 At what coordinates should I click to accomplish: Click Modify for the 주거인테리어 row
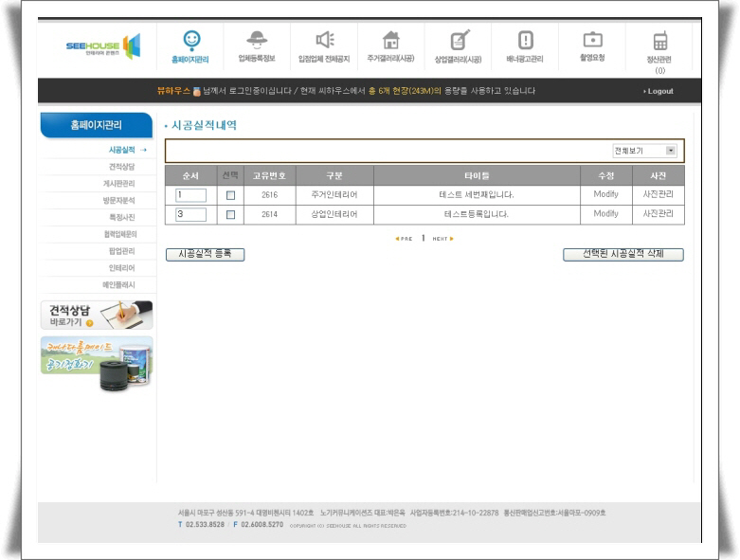coord(605,194)
